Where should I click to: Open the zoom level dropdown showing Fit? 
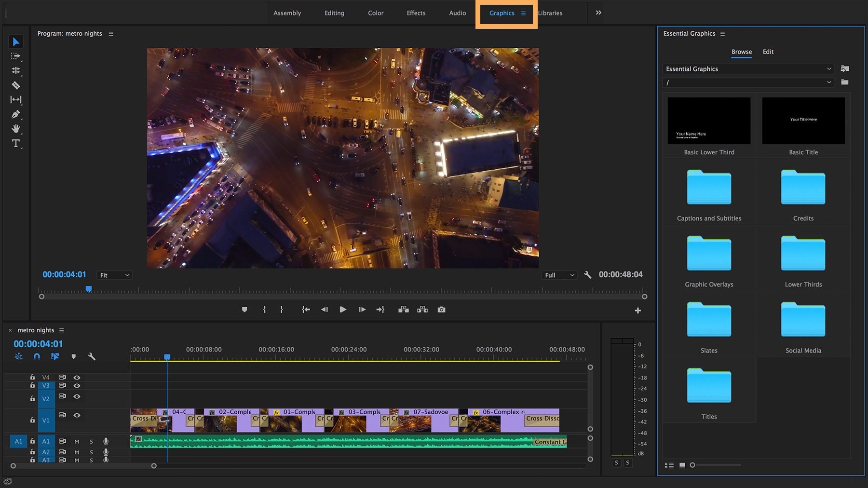coord(114,275)
